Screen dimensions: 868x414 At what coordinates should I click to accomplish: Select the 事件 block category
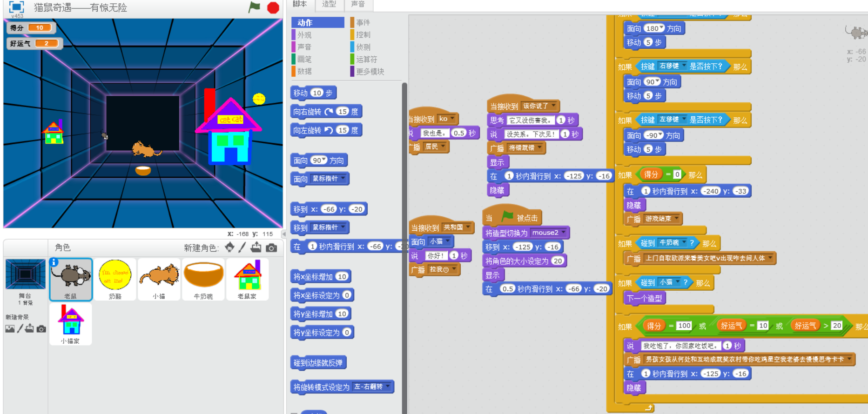[363, 22]
